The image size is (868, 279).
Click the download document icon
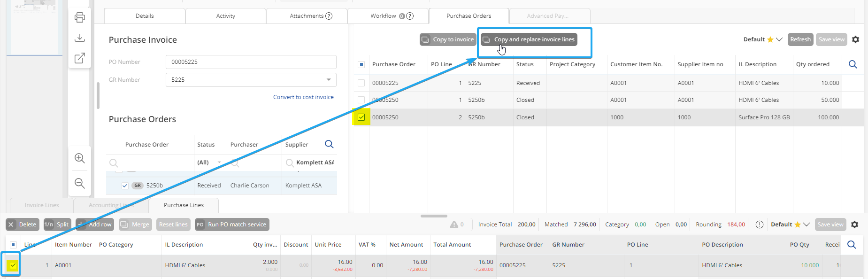coord(80,38)
